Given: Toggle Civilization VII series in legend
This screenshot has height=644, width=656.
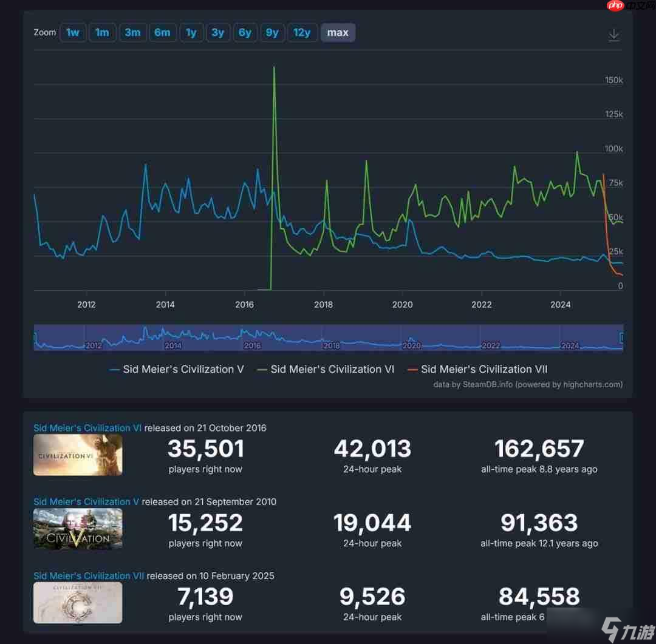Looking at the screenshot, I should pos(477,369).
